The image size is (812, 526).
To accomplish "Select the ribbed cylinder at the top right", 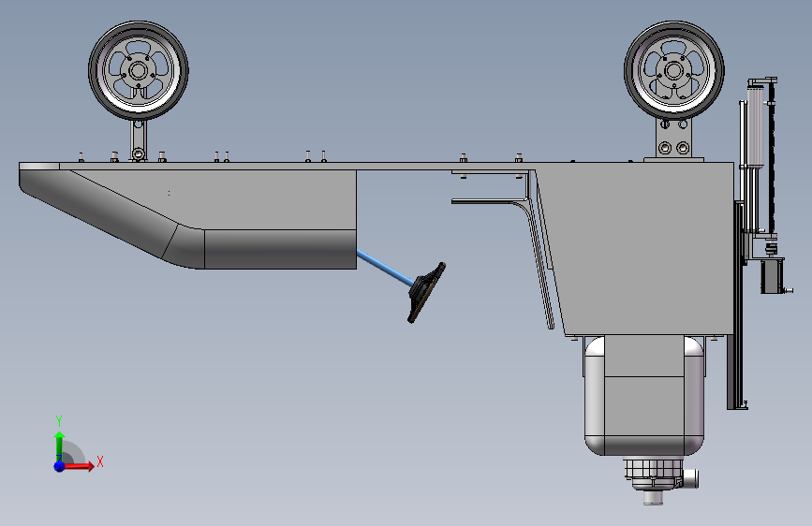I will [x=756, y=127].
